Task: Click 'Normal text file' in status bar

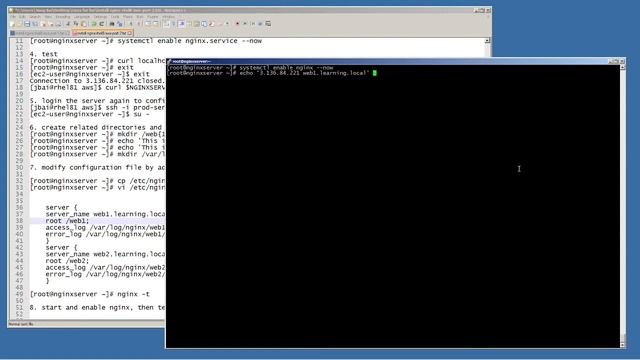Action: click(21, 324)
